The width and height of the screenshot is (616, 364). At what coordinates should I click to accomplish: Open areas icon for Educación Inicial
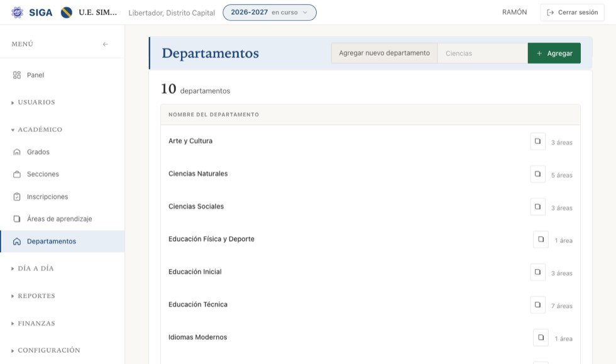pos(538,272)
